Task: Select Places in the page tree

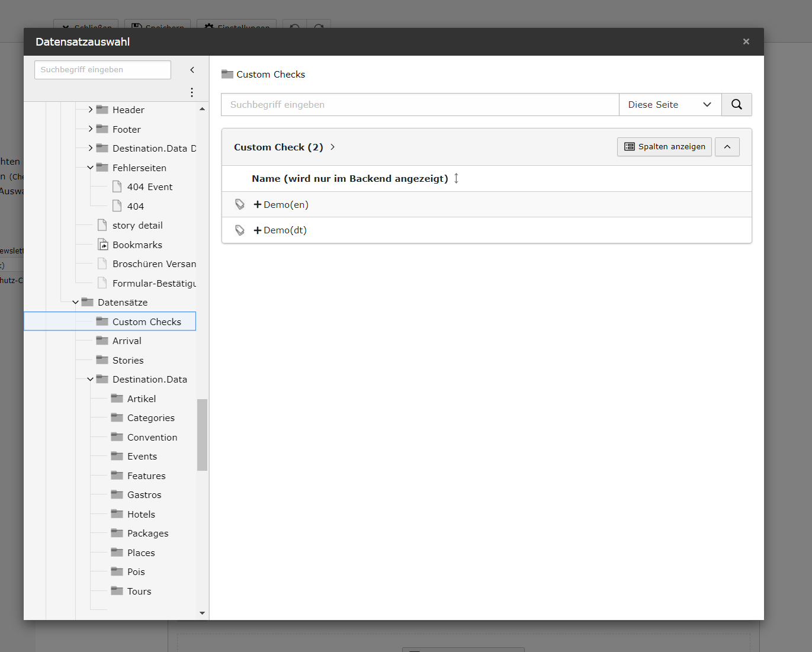Action: click(141, 553)
